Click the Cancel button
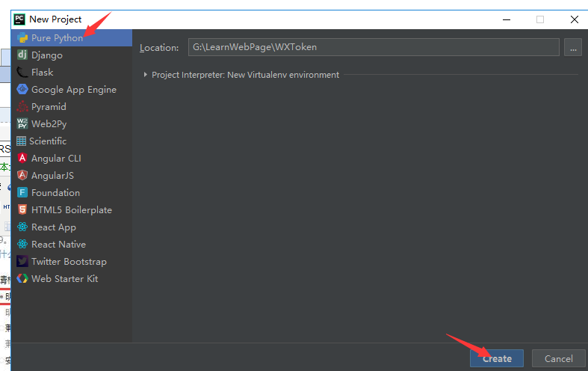588x371 pixels. coord(558,358)
